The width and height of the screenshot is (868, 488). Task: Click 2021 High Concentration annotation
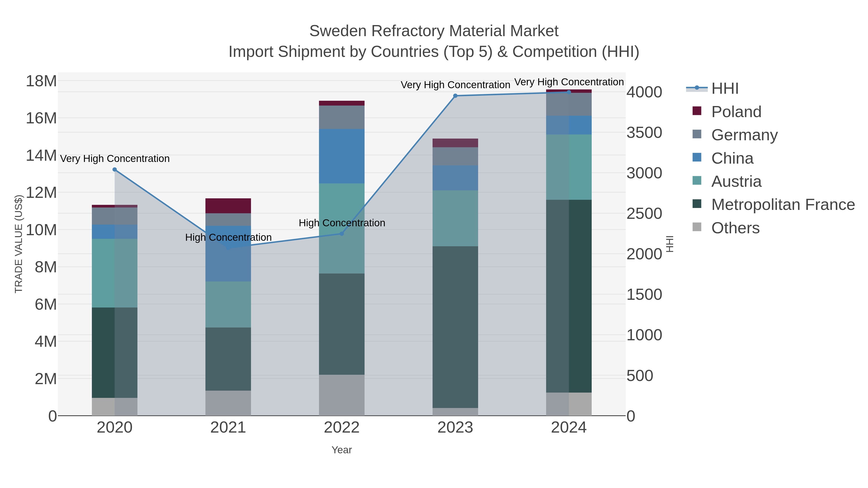tap(229, 237)
